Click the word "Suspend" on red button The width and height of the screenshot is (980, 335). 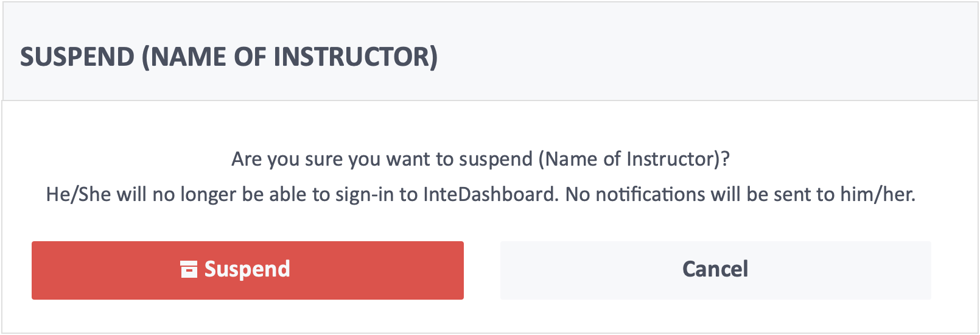(247, 269)
